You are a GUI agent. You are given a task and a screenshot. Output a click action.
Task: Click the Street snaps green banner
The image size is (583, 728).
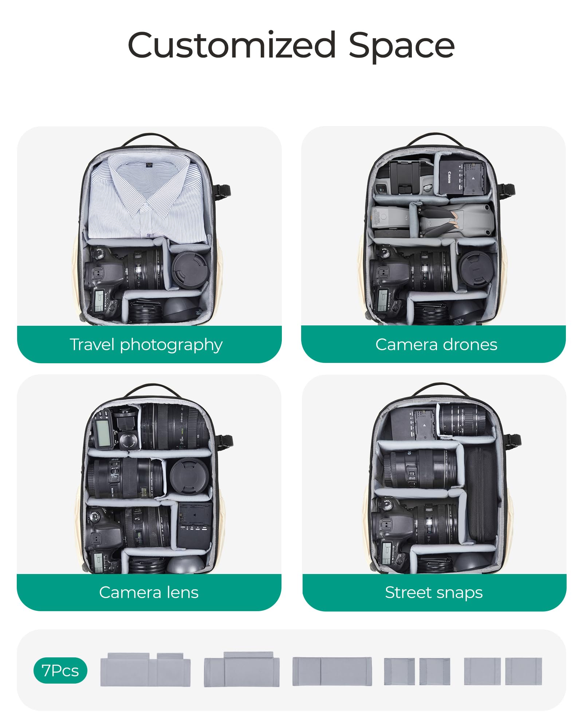coord(434,592)
